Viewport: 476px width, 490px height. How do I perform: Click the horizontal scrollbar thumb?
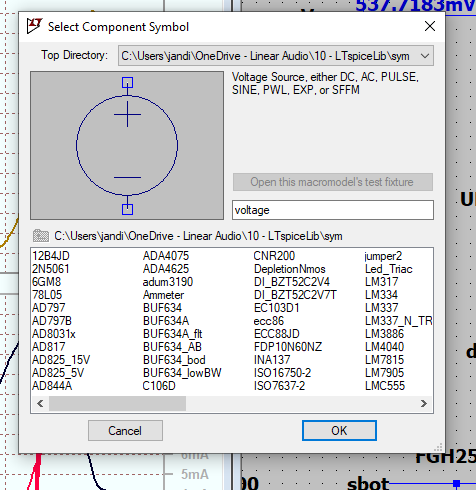coord(117,403)
